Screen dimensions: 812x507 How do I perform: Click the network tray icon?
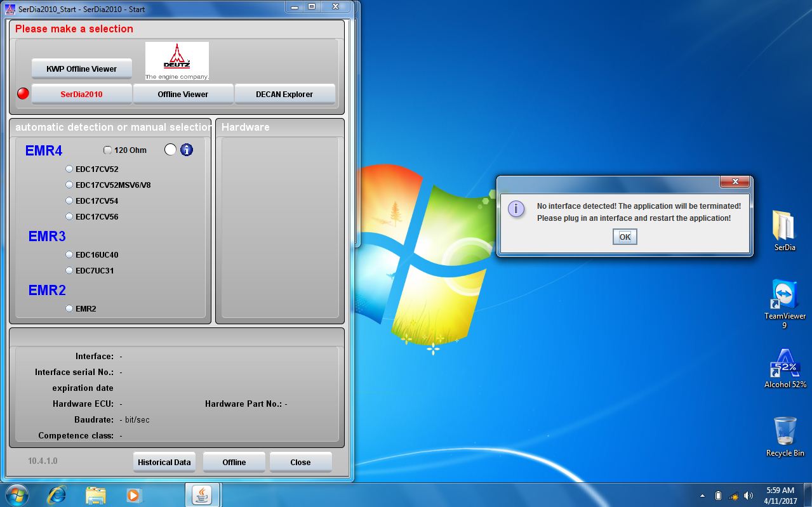(x=733, y=496)
